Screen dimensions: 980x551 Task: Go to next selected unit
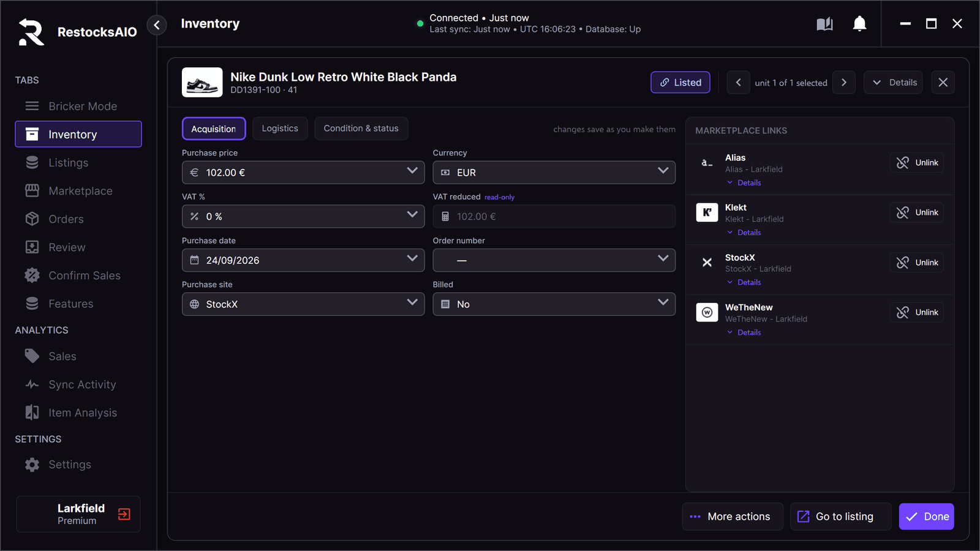844,83
